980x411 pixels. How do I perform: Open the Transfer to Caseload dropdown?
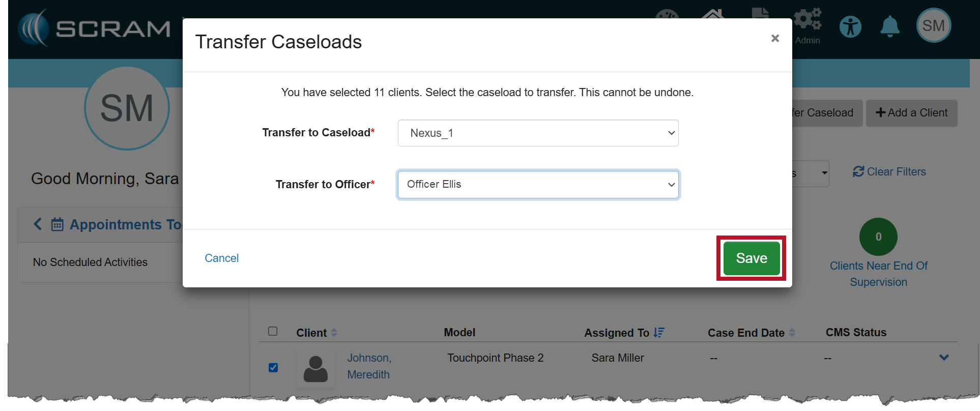pos(538,133)
